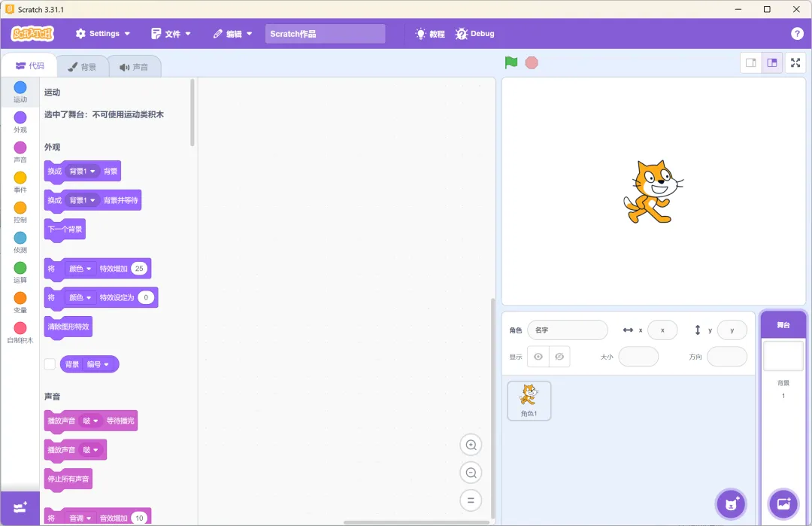
Task: Tick the 背景 编号 reporter checkbox
Action: (x=50, y=364)
